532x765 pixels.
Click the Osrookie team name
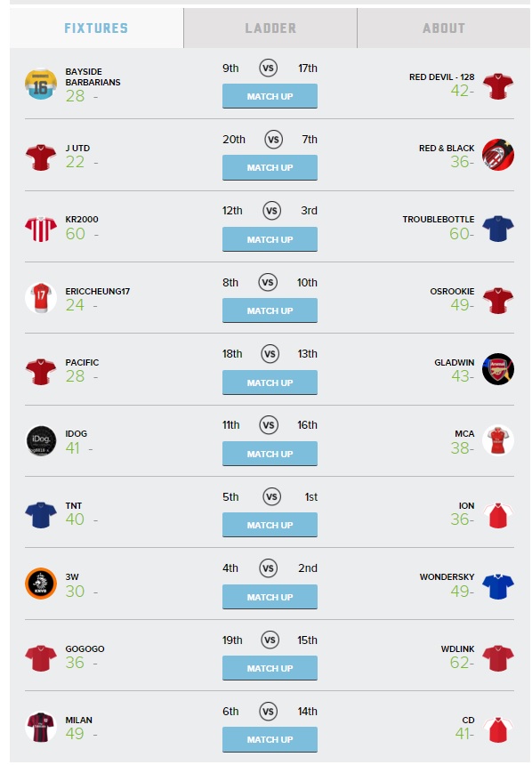[452, 291]
